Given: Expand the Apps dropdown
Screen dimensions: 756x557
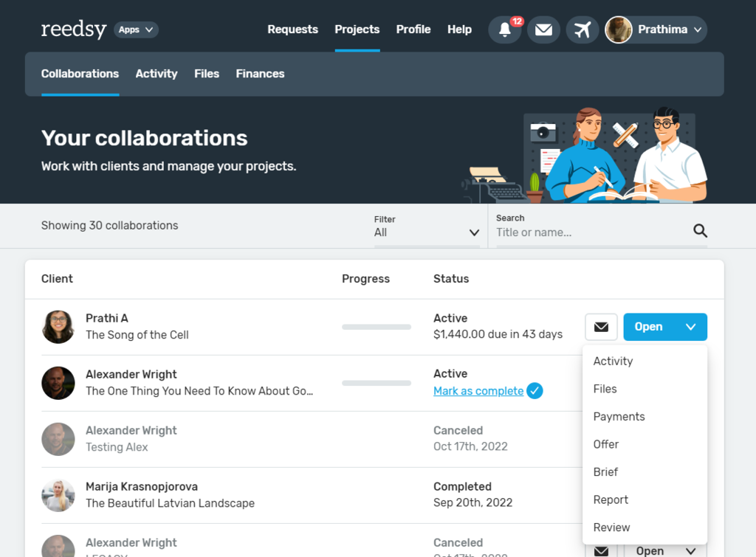Looking at the screenshot, I should pos(136,30).
